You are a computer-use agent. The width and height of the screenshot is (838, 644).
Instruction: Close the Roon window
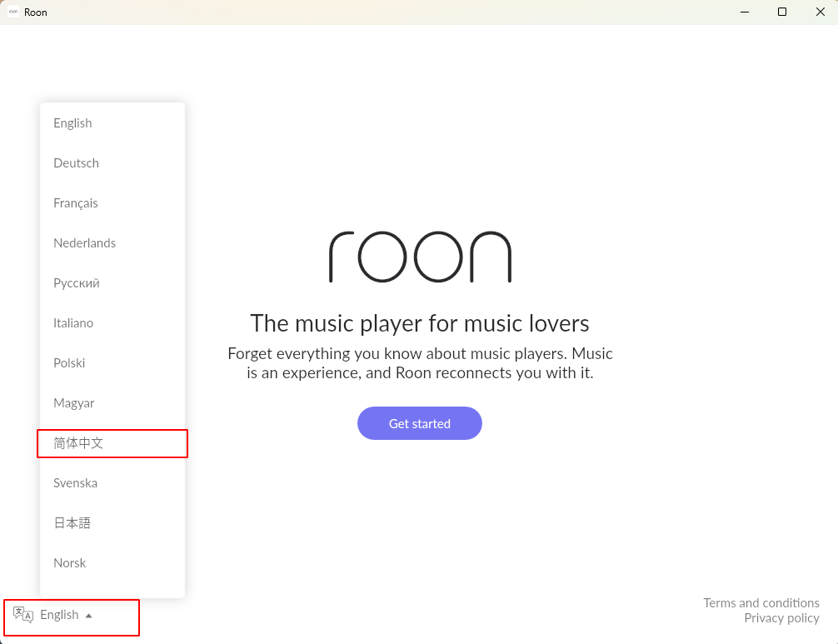click(821, 12)
